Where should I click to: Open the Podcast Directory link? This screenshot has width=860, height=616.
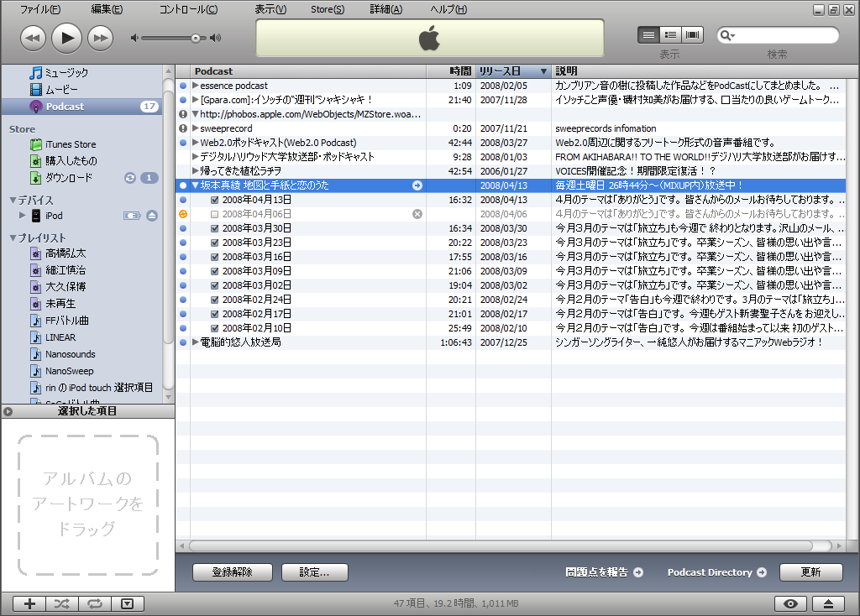717,572
